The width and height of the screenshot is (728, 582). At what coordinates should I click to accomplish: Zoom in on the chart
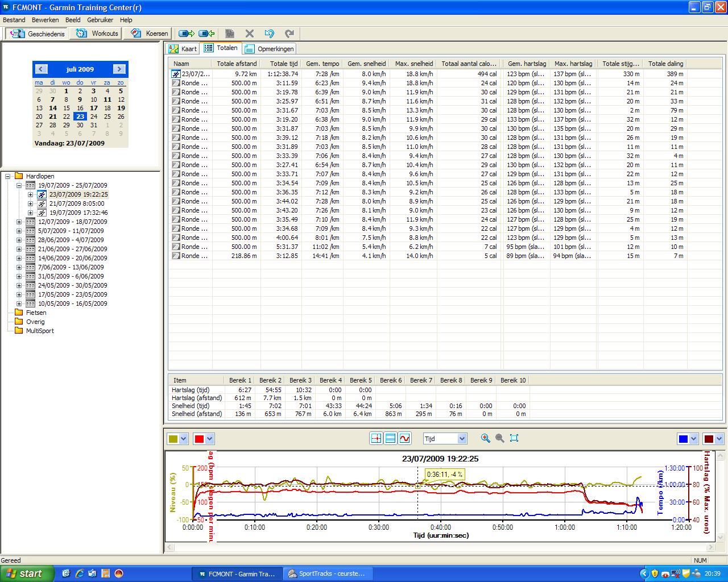tap(485, 438)
